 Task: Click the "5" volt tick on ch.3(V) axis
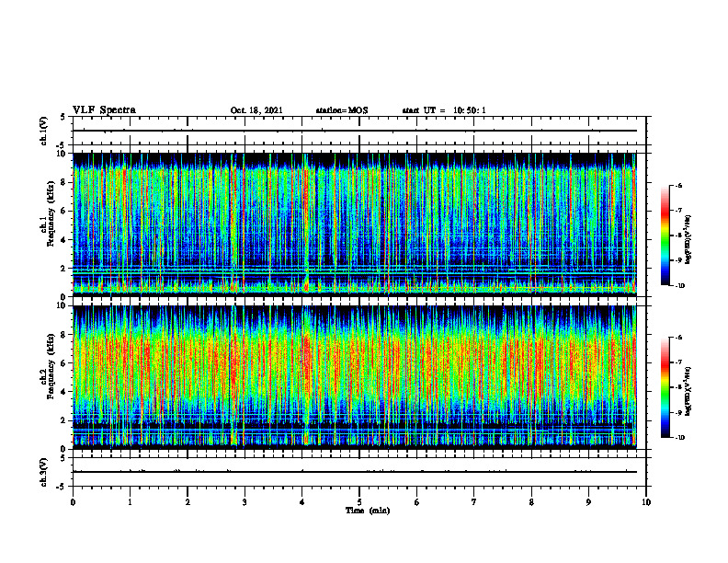[63, 458]
